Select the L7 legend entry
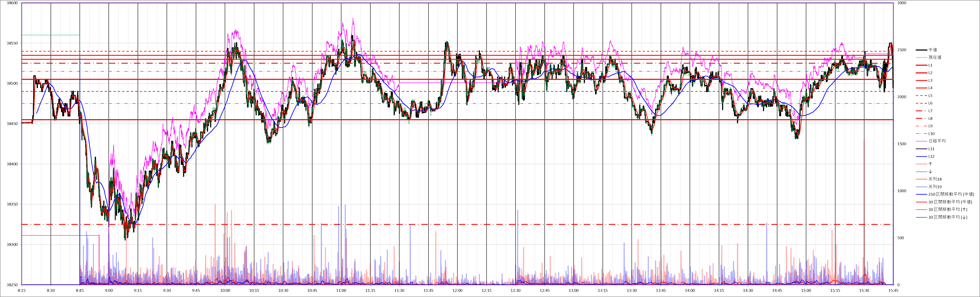Viewport: 980px width, 297px height. (924, 111)
